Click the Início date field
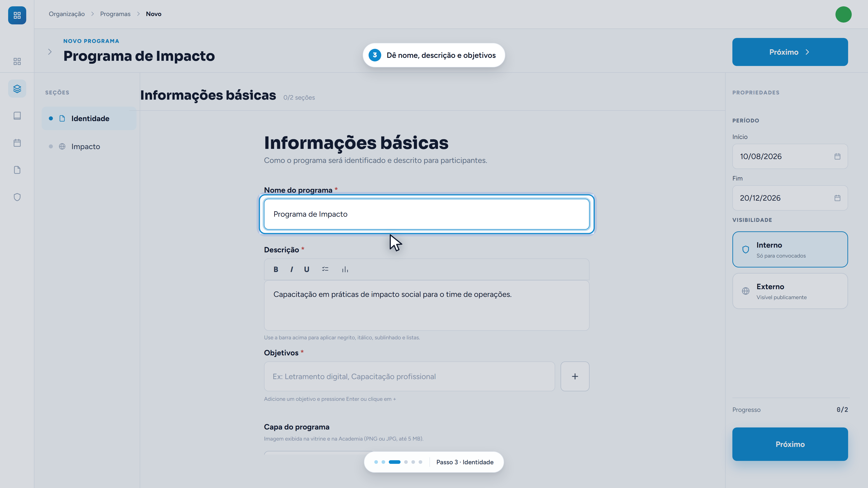The width and height of the screenshot is (868, 488). (790, 156)
